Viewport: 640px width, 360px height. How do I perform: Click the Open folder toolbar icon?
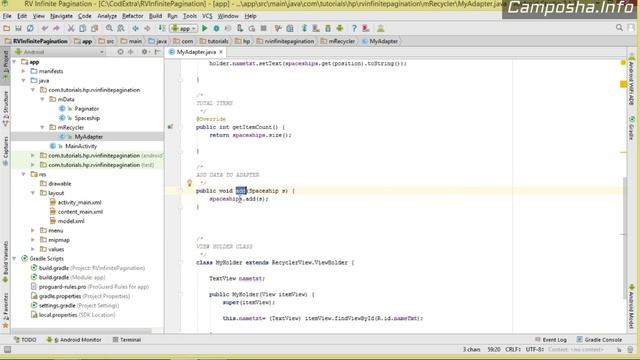pyautogui.click(x=7, y=29)
